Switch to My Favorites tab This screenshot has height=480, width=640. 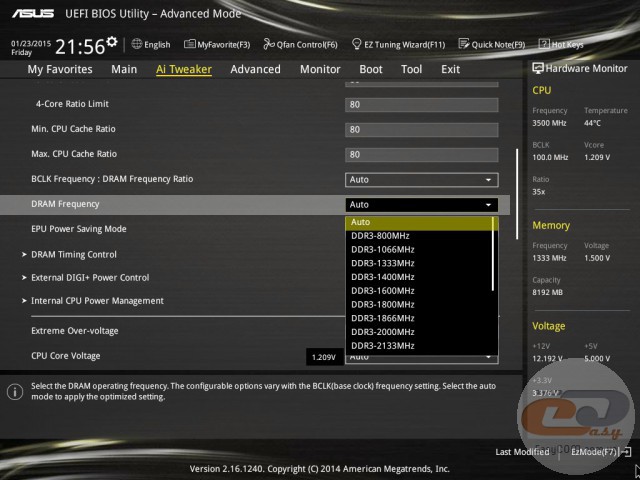coord(60,69)
